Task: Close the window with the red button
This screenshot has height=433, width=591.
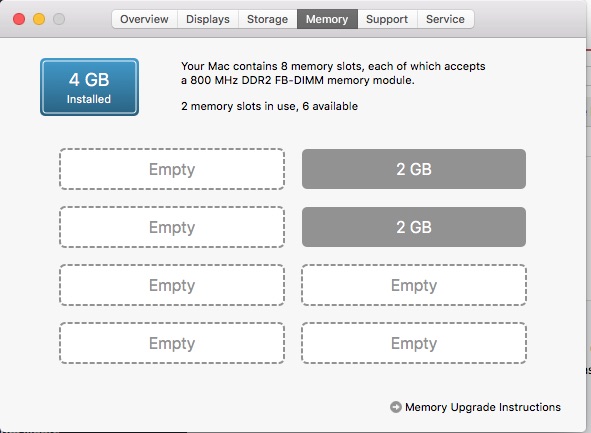Action: [19, 19]
